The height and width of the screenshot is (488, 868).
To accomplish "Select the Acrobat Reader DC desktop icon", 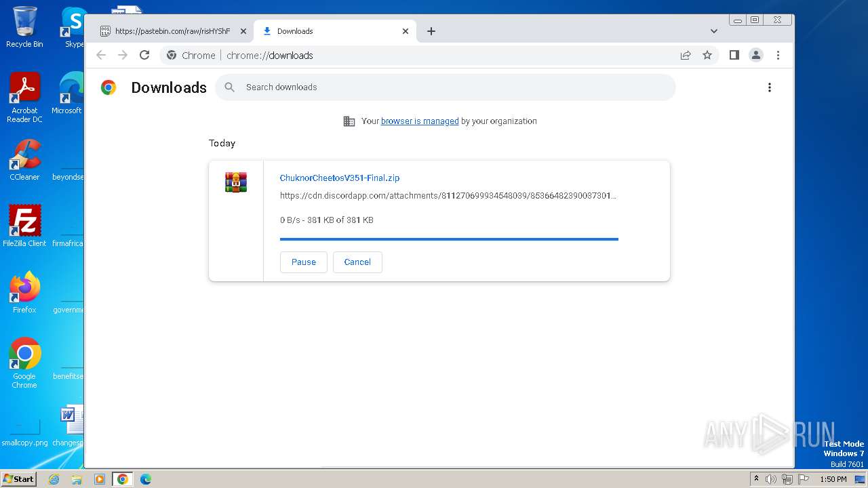I will pyautogui.click(x=24, y=98).
